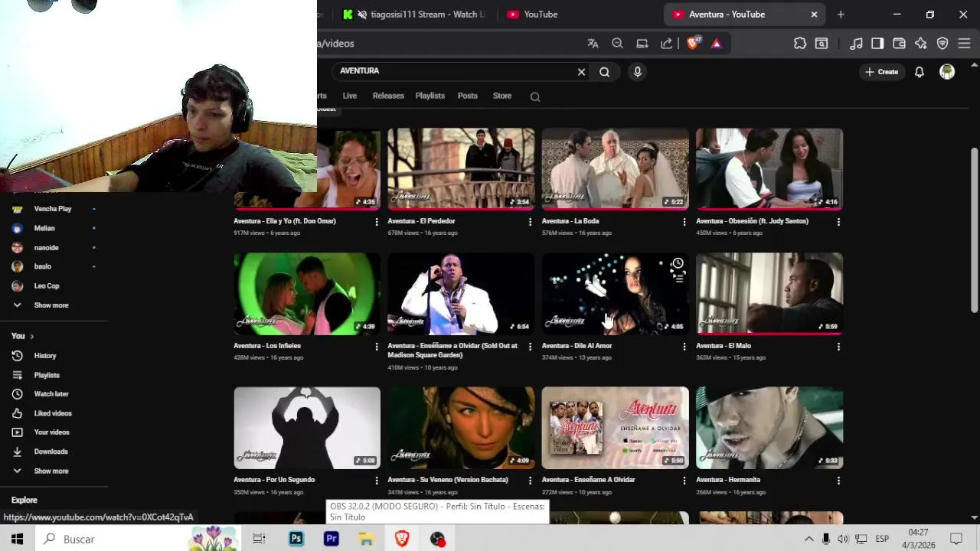
Task: Switch to the tiagosisi111 Stream browser tab
Action: point(413,15)
